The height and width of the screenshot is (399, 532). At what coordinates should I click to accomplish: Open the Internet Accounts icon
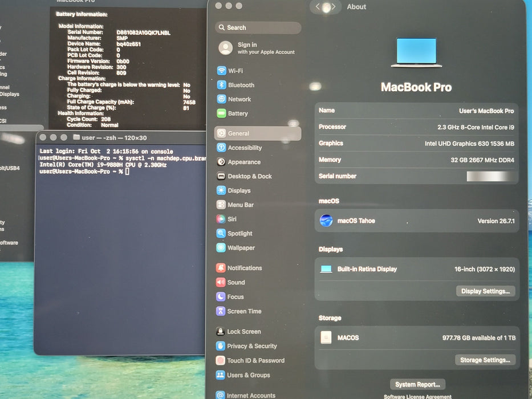pyautogui.click(x=221, y=395)
